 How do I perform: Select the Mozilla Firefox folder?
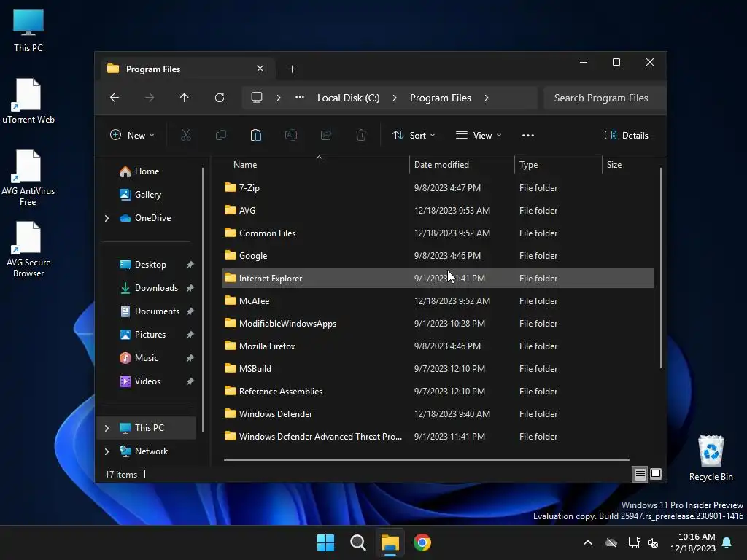(438, 346)
